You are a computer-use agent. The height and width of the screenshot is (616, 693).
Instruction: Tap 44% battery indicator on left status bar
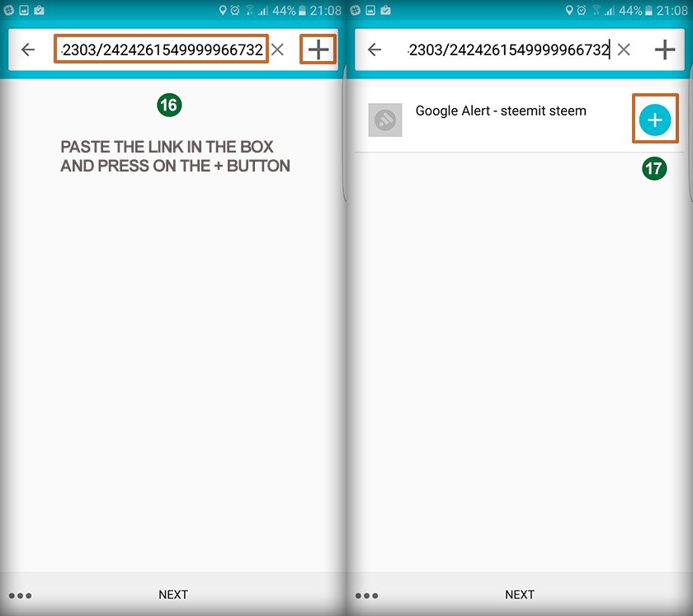pos(289,10)
